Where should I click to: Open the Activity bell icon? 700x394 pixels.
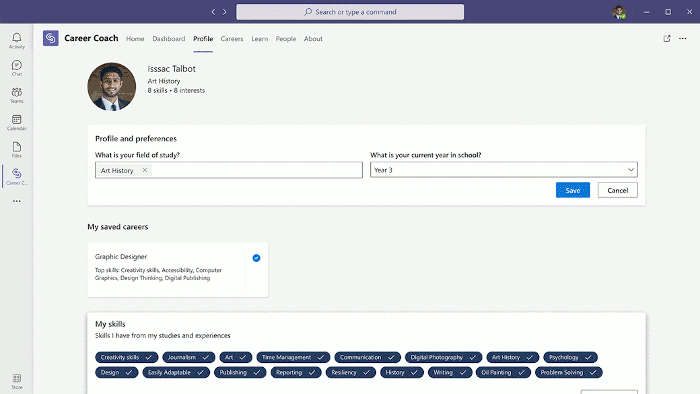pyautogui.click(x=17, y=41)
